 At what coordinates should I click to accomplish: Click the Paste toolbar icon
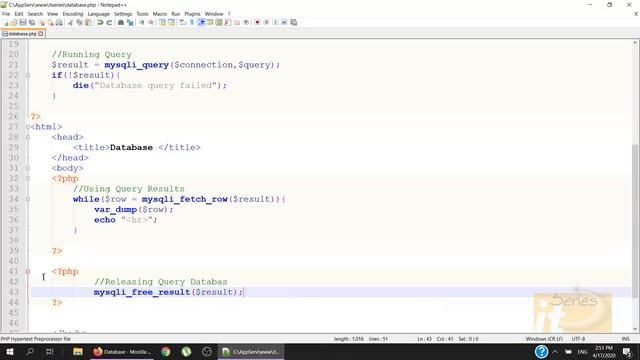point(88,22)
